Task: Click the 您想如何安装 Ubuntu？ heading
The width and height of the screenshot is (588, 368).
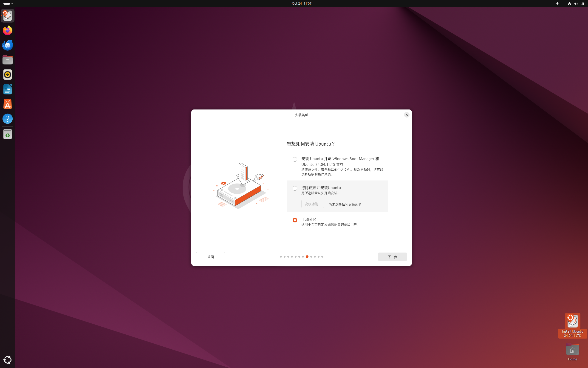Action: click(x=311, y=144)
